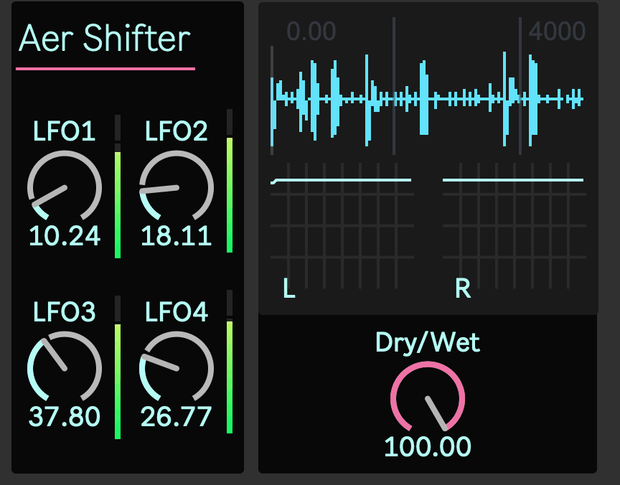Viewport: 620px width, 485px height.
Task: Click the 0.00 start value on waveform
Action: [311, 31]
